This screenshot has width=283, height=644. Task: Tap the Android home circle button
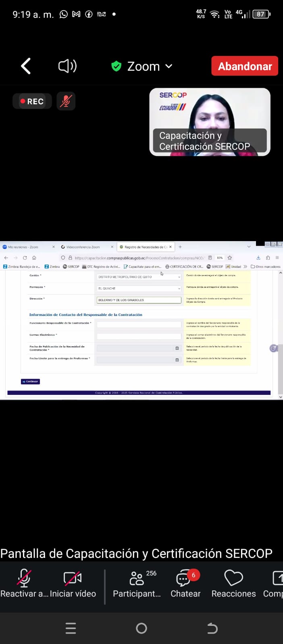(x=141, y=628)
